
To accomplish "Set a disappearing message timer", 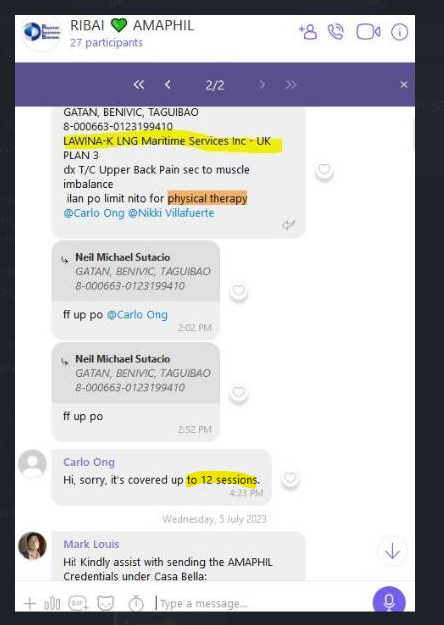I will (136, 603).
